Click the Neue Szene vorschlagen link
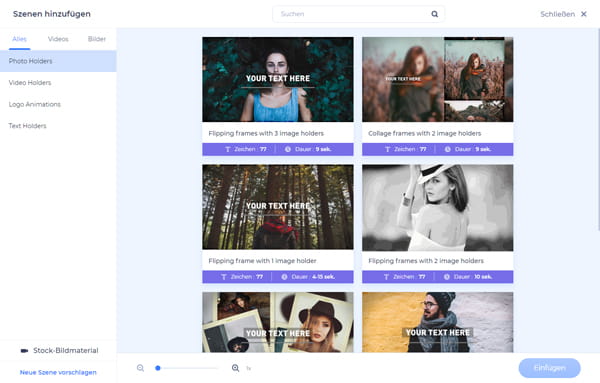The height and width of the screenshot is (383, 600). pyautogui.click(x=58, y=372)
